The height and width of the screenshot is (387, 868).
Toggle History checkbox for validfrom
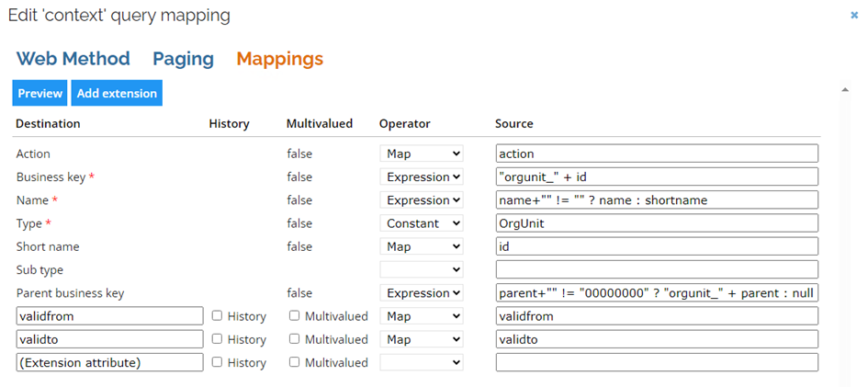pos(218,315)
